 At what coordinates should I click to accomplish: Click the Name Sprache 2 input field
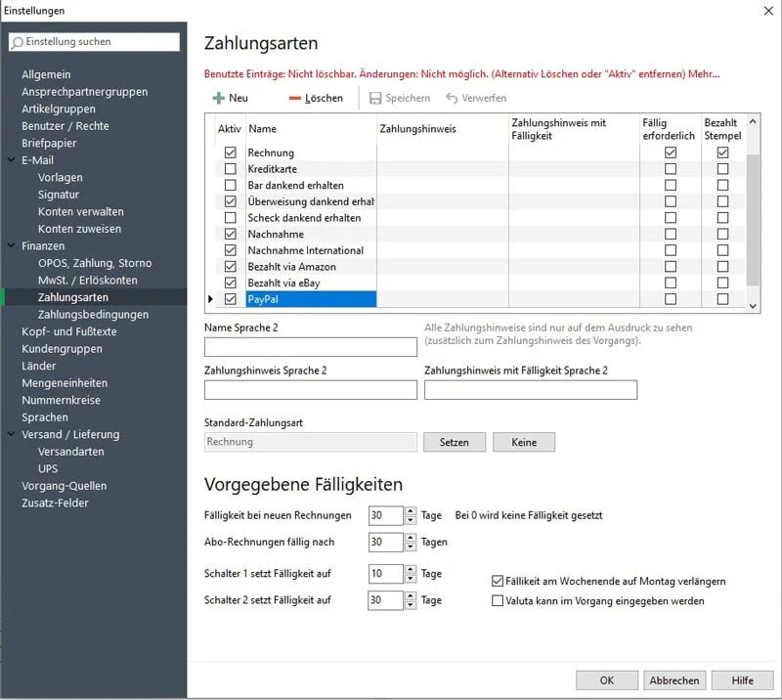310,347
